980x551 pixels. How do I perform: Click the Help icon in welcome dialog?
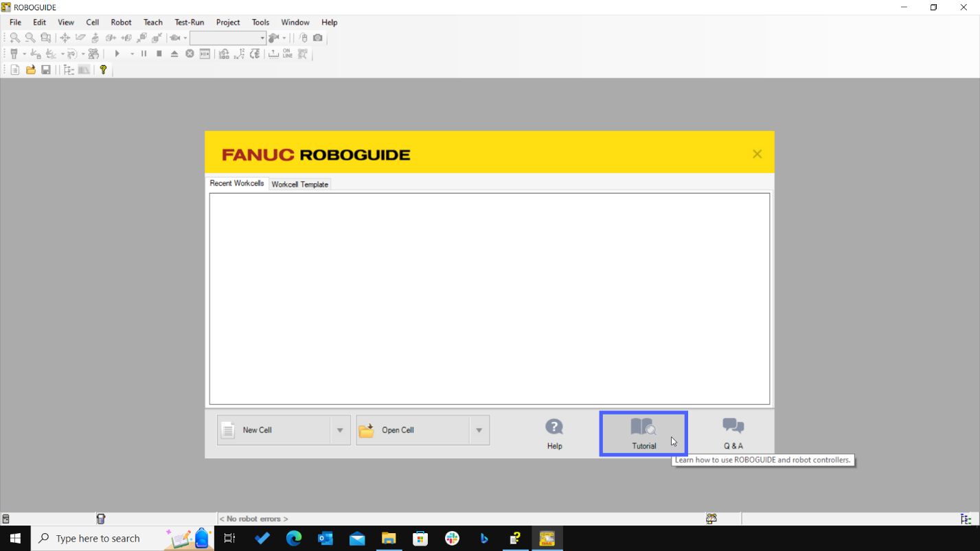[x=554, y=433]
